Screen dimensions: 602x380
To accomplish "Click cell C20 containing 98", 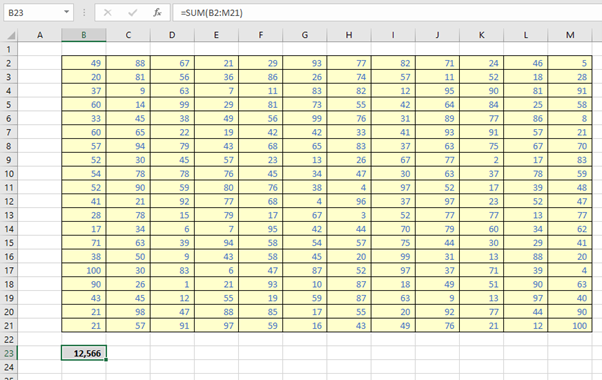I will tap(128, 312).
